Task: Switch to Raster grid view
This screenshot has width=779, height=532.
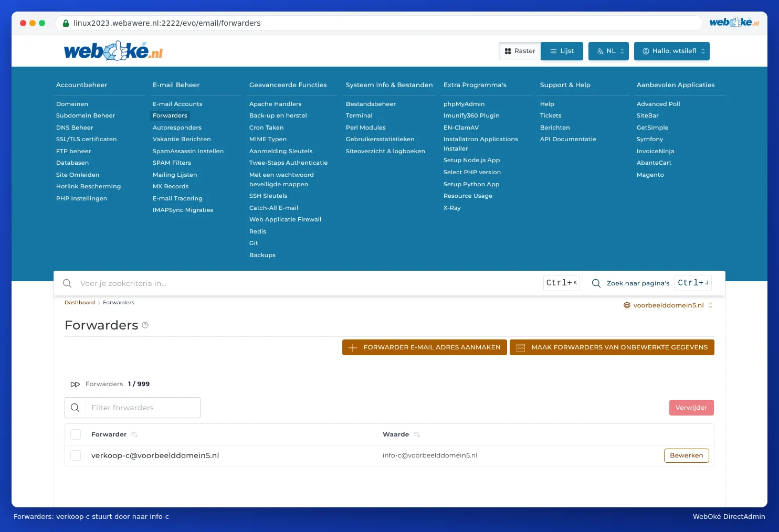Action: coord(520,51)
